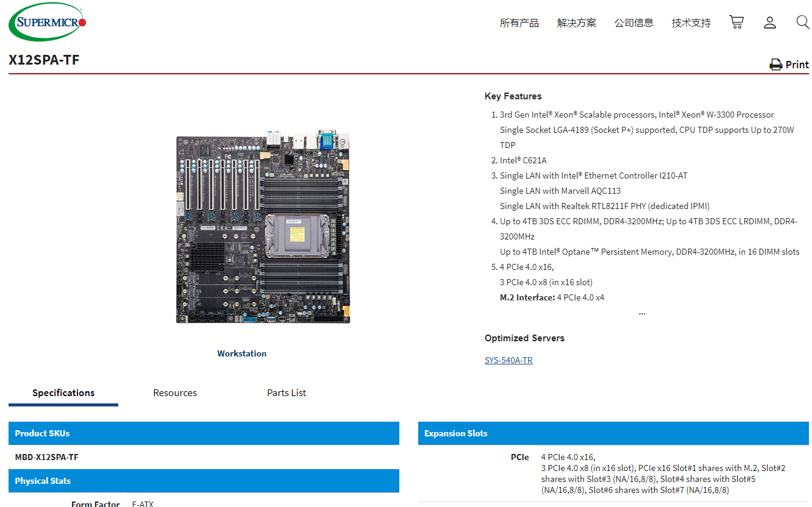Switch to the Resources tab
This screenshot has height=507, width=812.
click(x=175, y=393)
